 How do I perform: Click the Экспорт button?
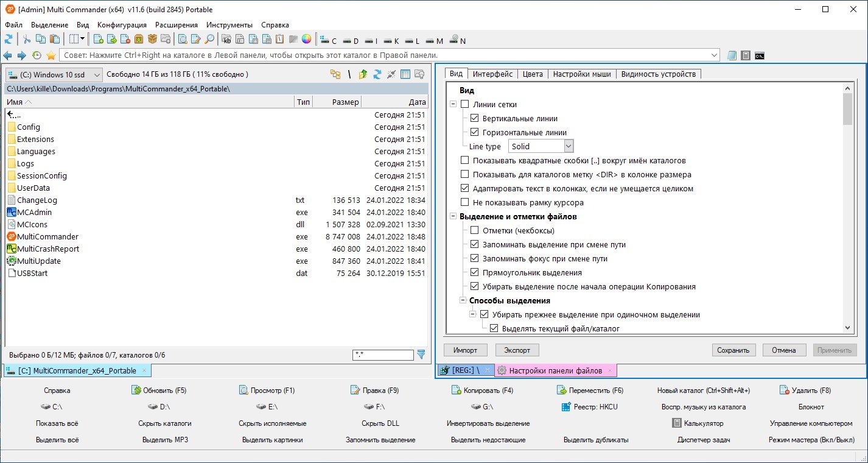point(517,350)
